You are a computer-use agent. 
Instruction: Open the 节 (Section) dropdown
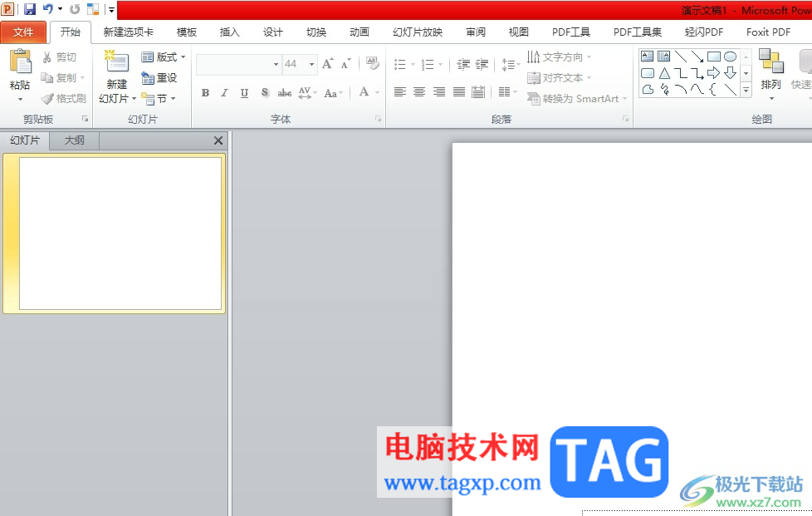(159, 98)
